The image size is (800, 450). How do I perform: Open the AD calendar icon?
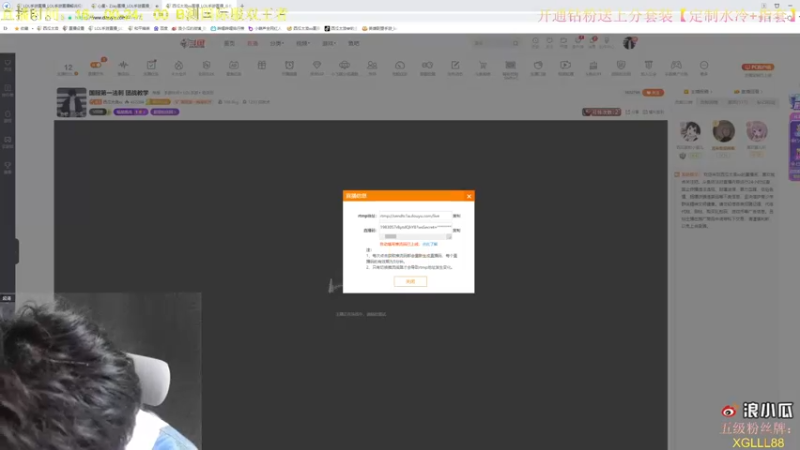pos(234,65)
